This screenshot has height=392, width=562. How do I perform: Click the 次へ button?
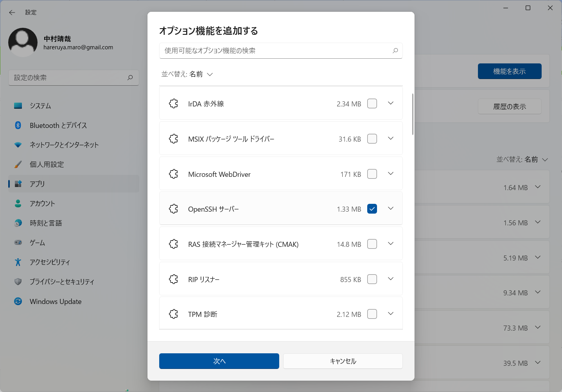[219, 361]
